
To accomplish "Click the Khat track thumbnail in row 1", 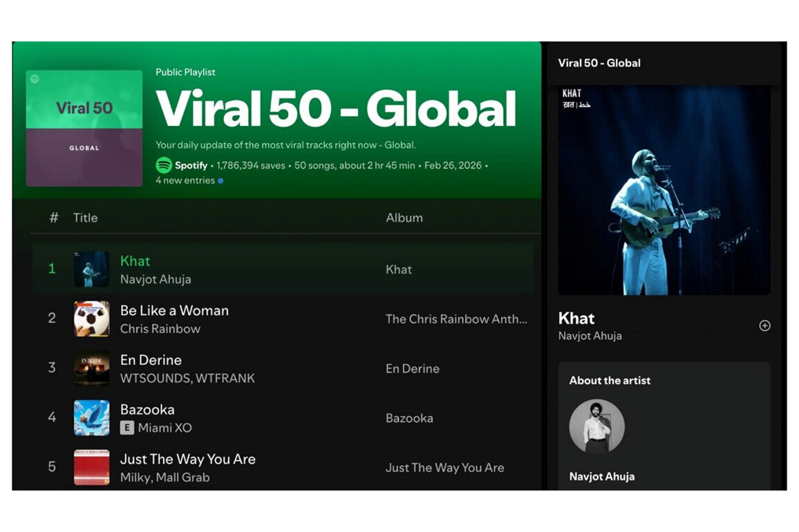I will [x=92, y=269].
